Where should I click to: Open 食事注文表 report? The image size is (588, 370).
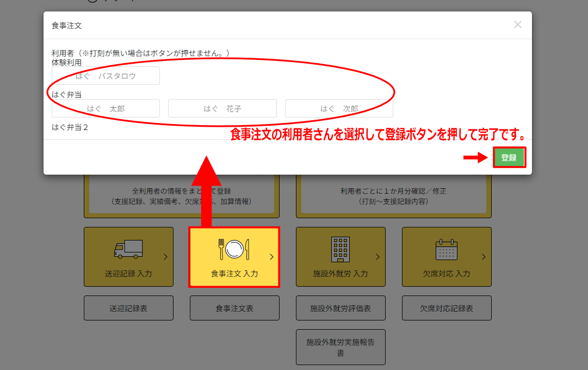pos(234,308)
